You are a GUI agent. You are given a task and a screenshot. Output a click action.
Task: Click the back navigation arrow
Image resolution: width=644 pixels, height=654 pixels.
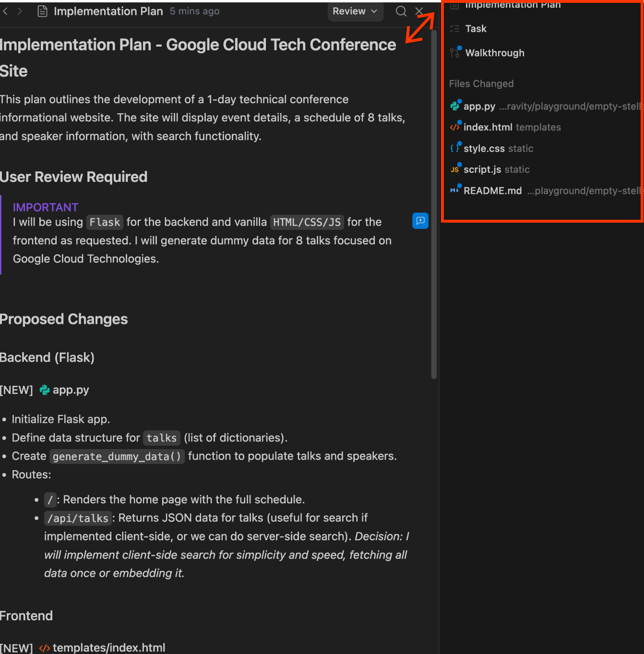click(5, 11)
